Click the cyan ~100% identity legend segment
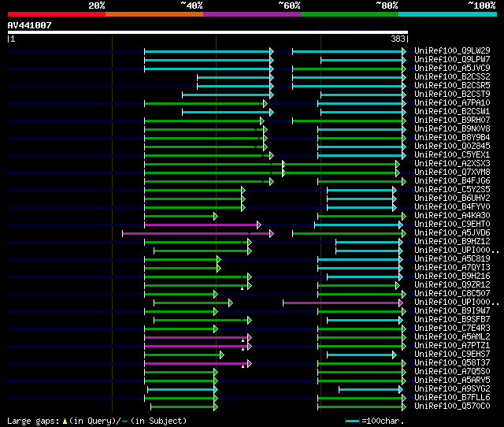Screen dimensions: 504x427 448,14
